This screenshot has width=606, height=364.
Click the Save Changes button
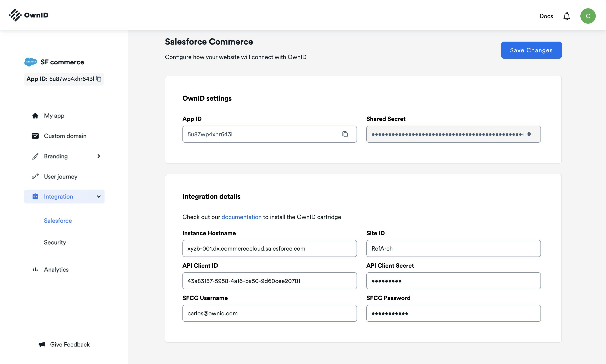(531, 50)
